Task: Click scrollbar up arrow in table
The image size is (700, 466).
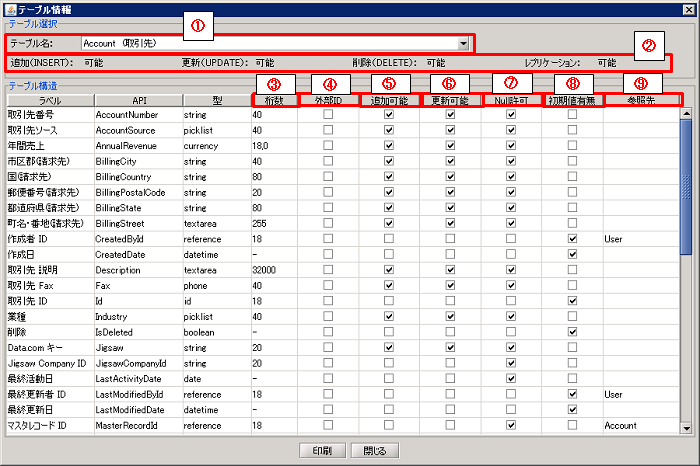Action: coord(687,113)
